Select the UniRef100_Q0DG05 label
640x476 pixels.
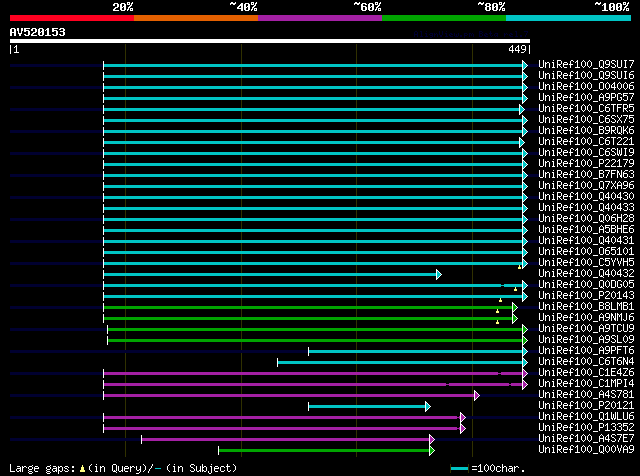tap(586, 285)
